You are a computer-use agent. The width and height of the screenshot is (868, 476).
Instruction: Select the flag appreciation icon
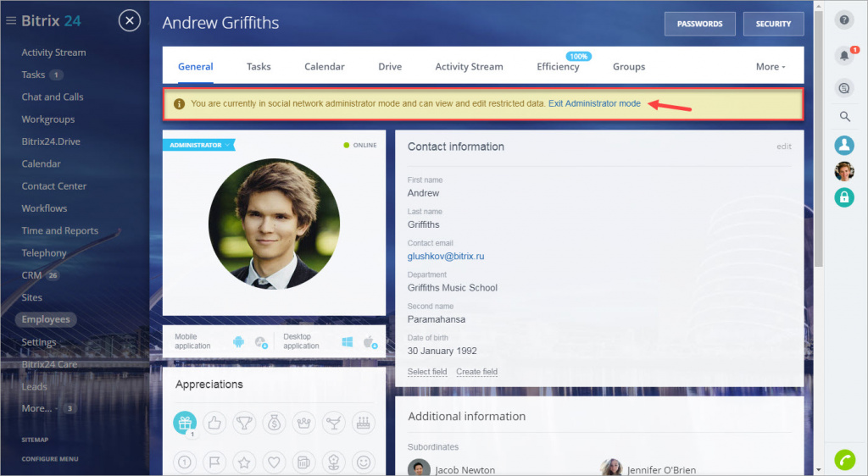(214, 462)
